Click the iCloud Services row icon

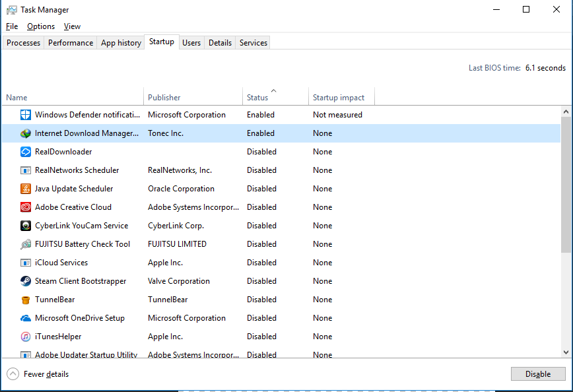click(x=26, y=263)
